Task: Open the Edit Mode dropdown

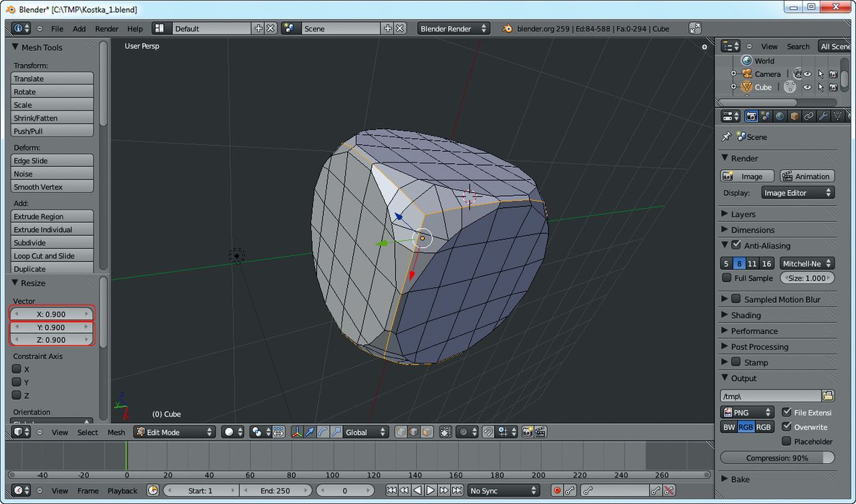Action: coord(174,432)
